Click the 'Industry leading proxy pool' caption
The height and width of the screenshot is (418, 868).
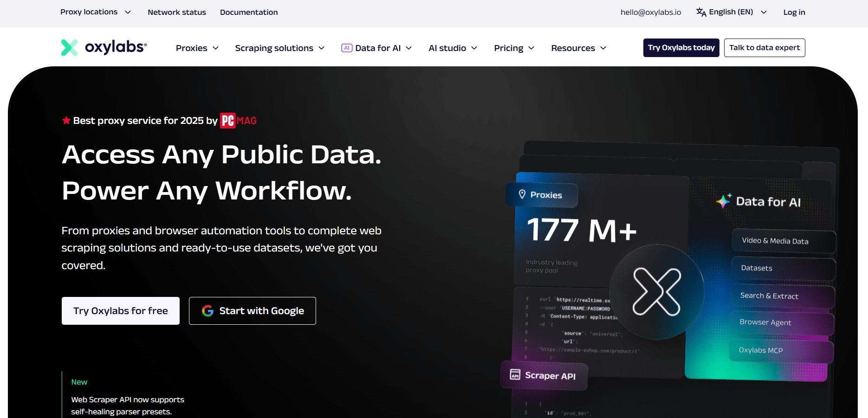coord(551,266)
